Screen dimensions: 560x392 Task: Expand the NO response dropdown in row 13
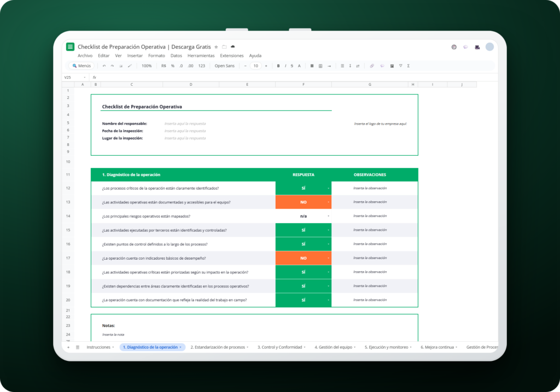tap(328, 202)
